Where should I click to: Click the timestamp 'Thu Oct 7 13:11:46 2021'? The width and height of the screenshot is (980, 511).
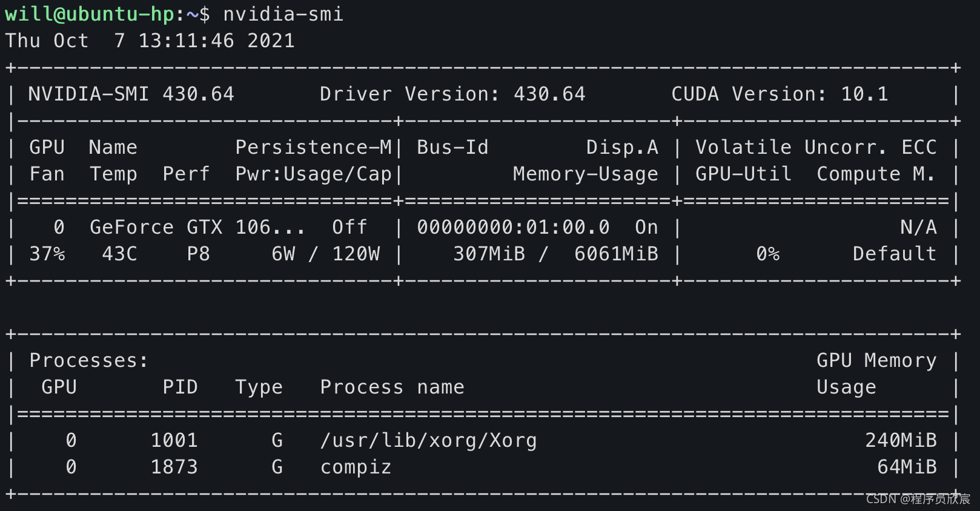150,41
